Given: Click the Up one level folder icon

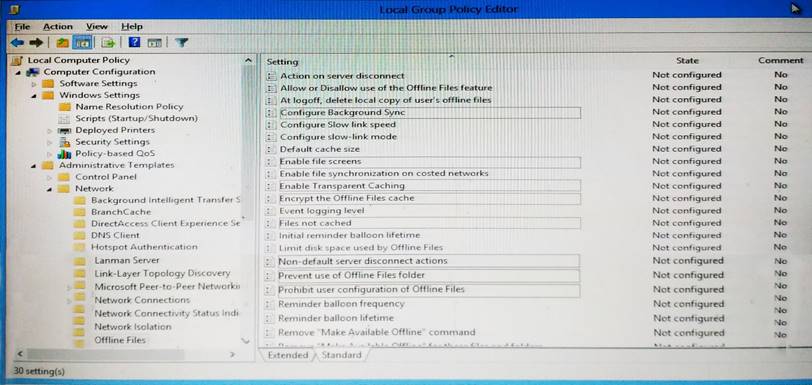Looking at the screenshot, I should (63, 42).
